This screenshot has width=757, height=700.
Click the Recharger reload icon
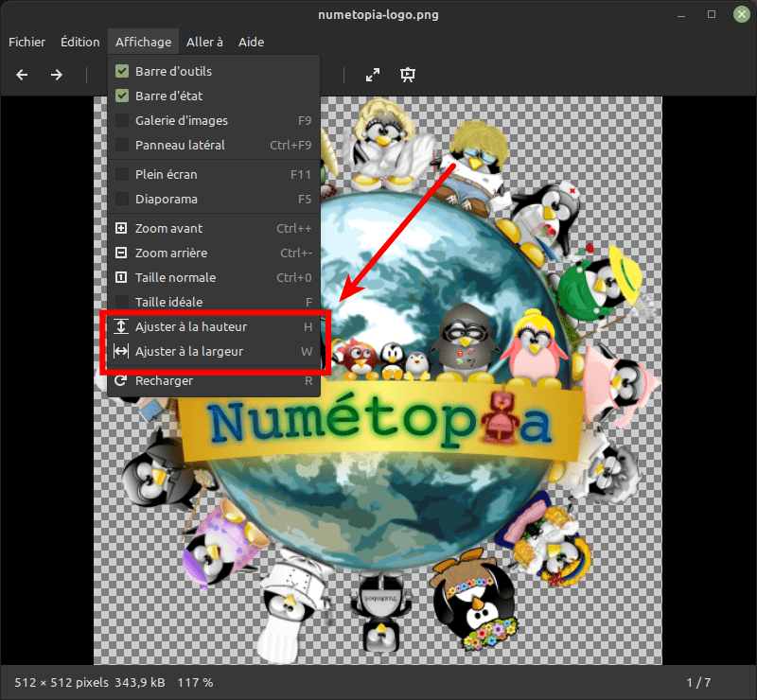tap(121, 381)
